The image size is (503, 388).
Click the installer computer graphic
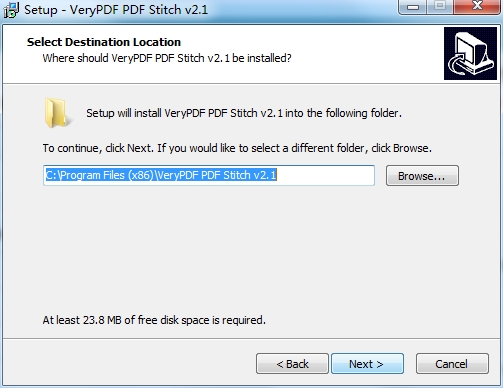tap(470, 53)
